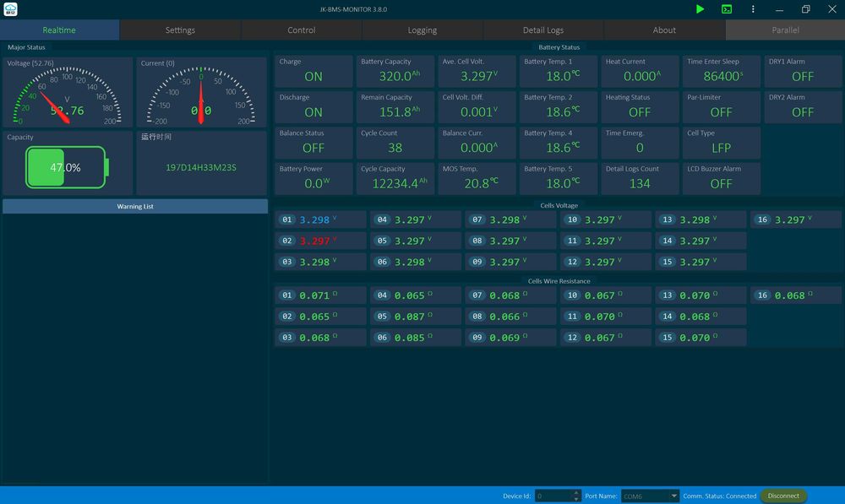The height and width of the screenshot is (504, 845).
Task: Click the Cycle Capacity 12234.4 Ah value
Action: [x=400, y=183]
